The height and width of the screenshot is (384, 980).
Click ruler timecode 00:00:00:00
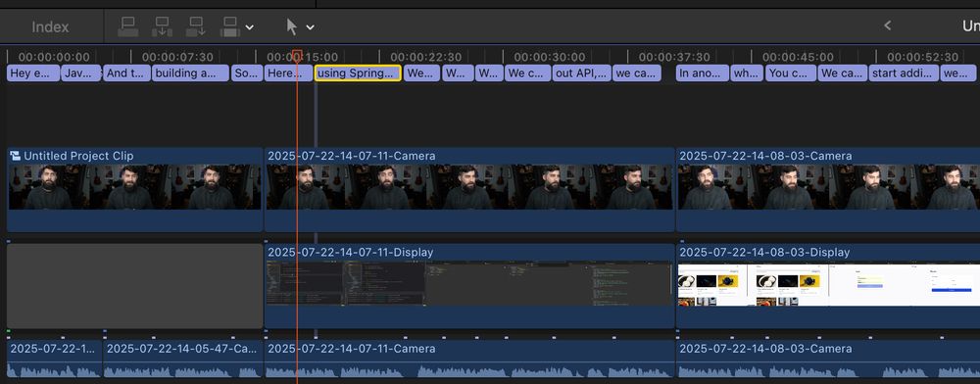point(54,57)
